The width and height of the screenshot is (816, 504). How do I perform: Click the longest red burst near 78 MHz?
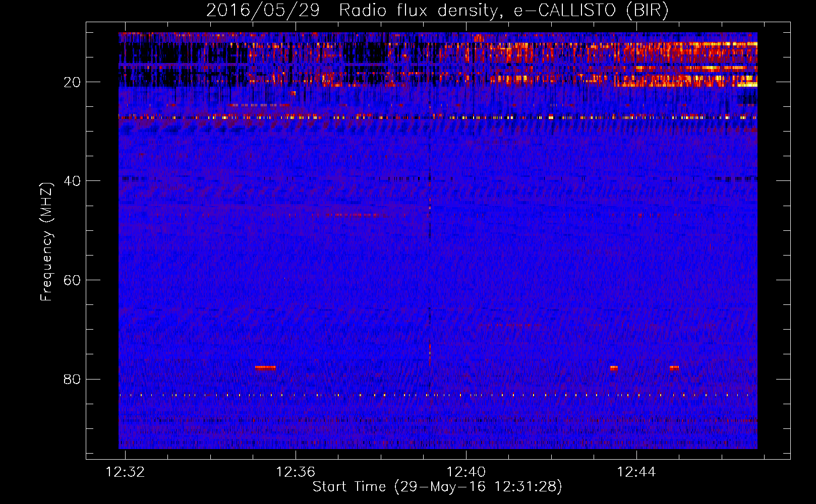[265, 368]
